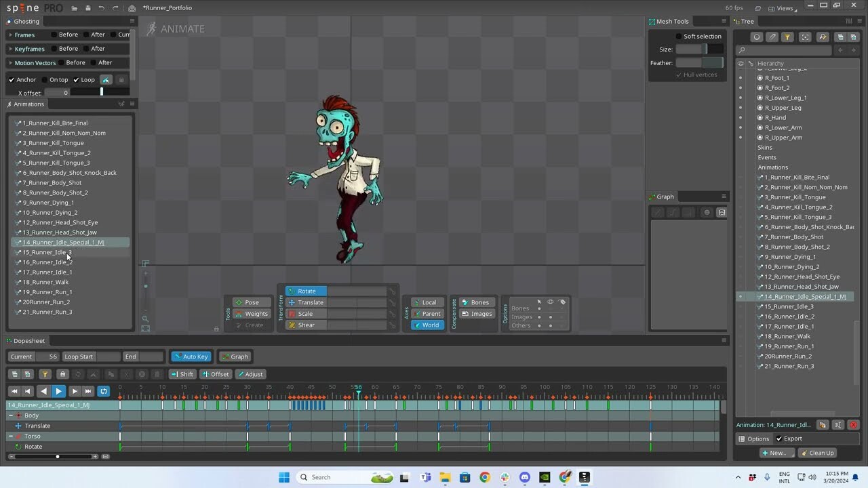The height and width of the screenshot is (488, 868).
Task: Activate the Rotate transform tool
Action: click(x=307, y=291)
